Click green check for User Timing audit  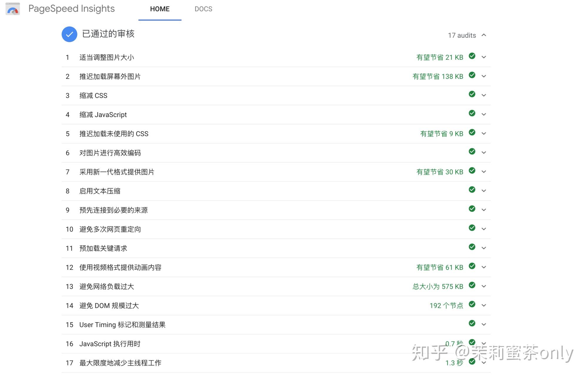click(x=472, y=323)
